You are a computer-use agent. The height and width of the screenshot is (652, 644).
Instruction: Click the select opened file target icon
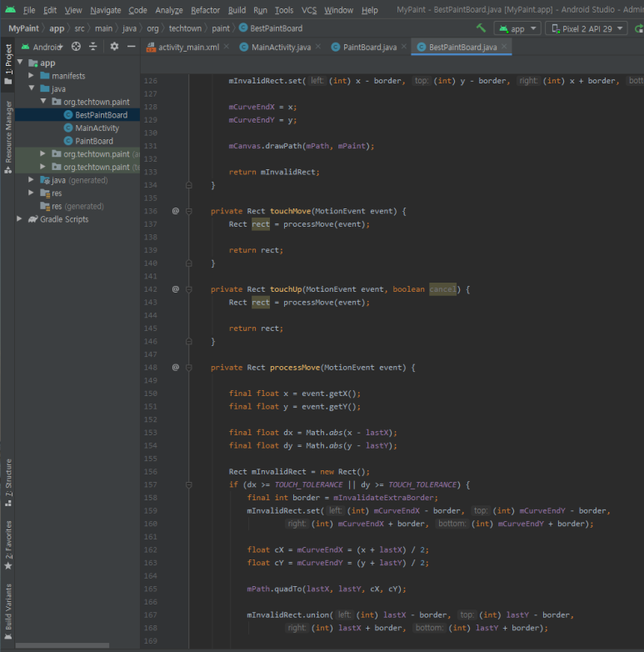point(76,47)
